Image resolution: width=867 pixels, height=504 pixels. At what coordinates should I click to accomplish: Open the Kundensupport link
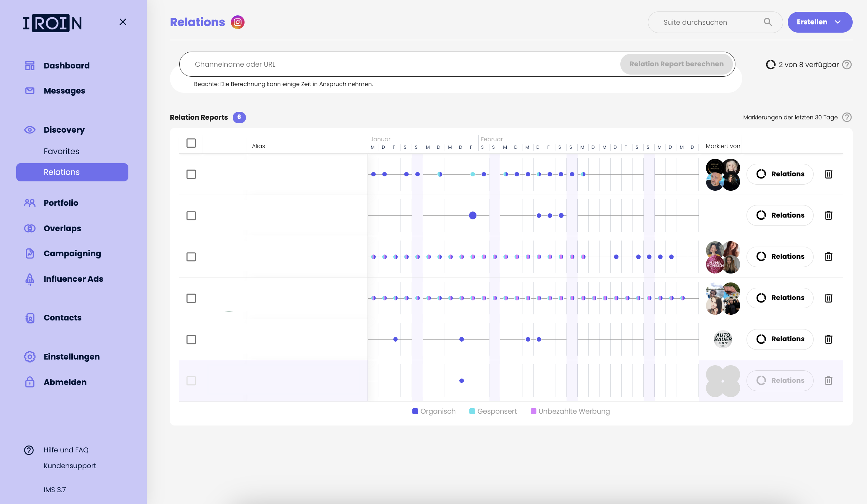tap(70, 466)
